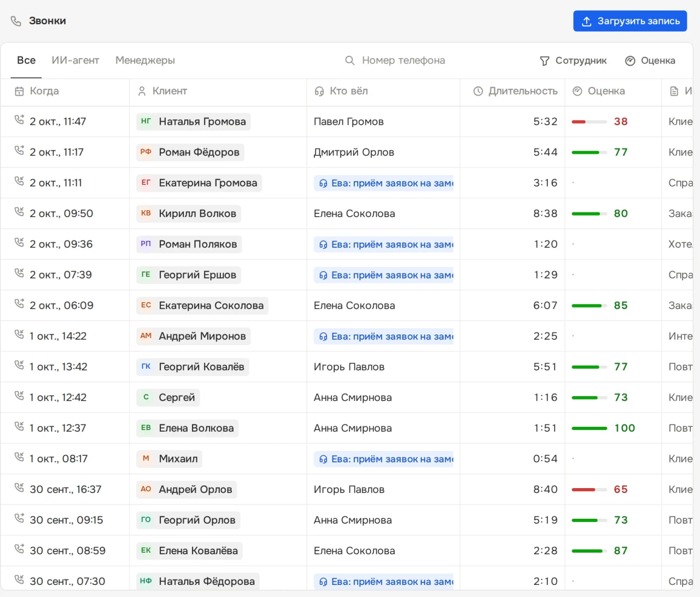Switch to the Менеджеры tab
Image resolution: width=700 pixels, height=597 pixels.
click(145, 61)
